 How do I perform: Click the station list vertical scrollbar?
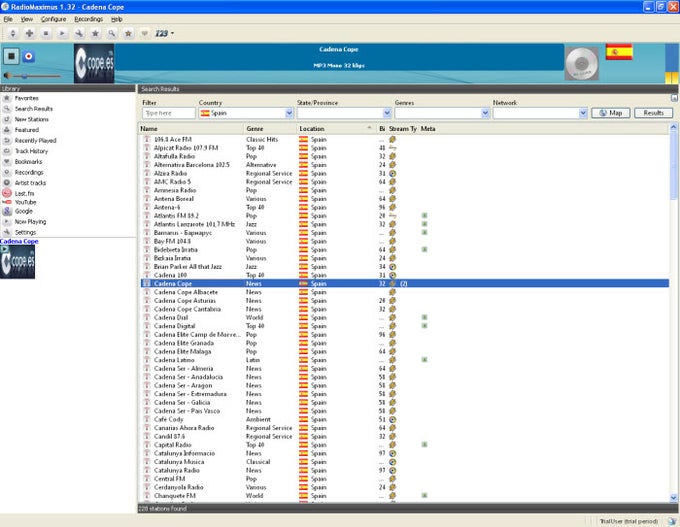click(x=673, y=312)
